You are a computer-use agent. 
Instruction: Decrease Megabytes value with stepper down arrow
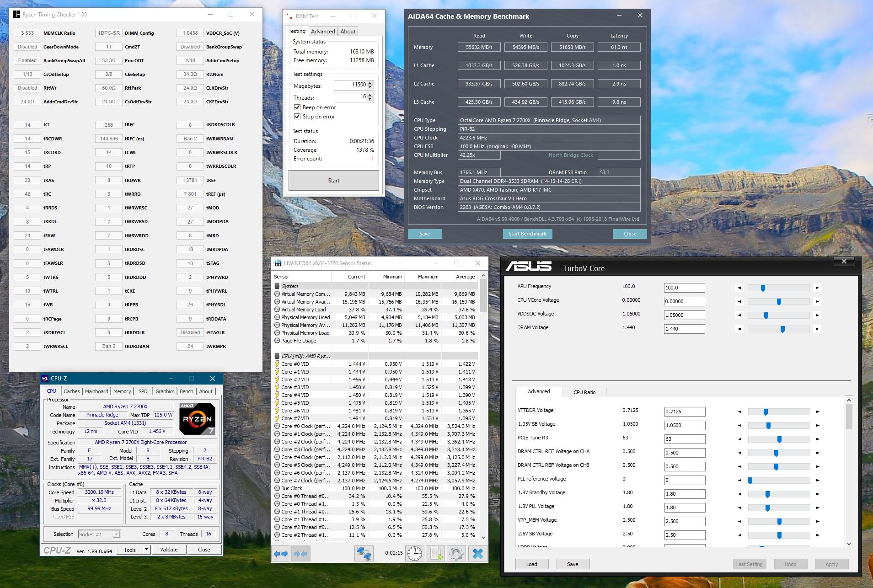point(370,87)
